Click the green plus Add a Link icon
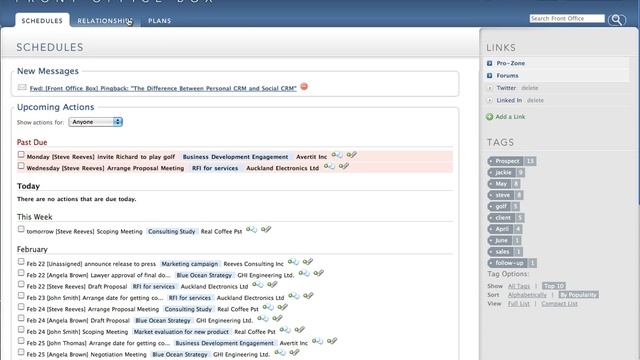Screen dimensions: 640x360 coord(489,117)
